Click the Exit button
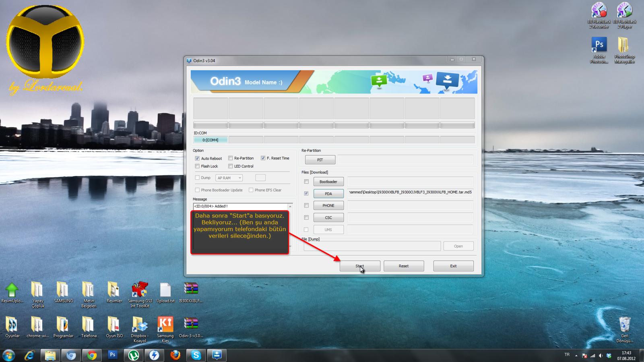 pyautogui.click(x=453, y=266)
